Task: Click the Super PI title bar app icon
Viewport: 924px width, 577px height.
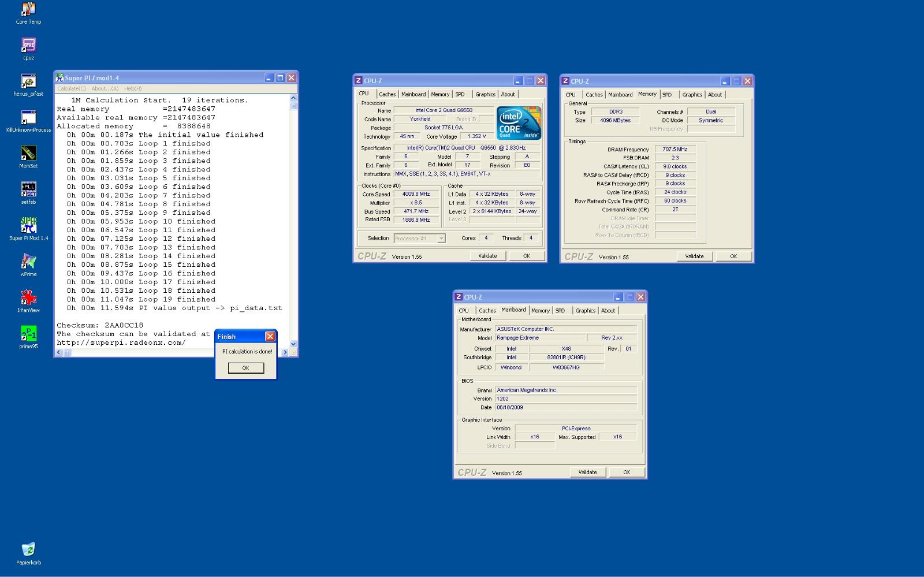Action: click(59, 78)
